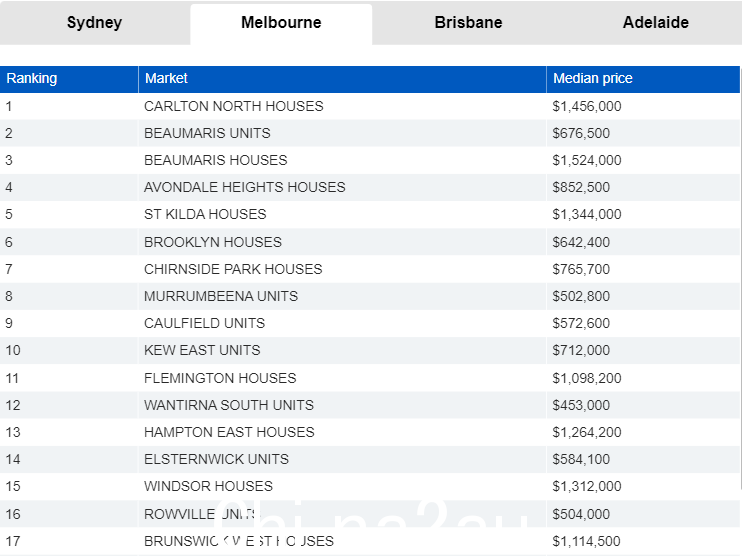Screen dimensions: 742x556
Task: Select CHIRNSIDE PARK HOUSES market cell
Action: click(x=342, y=269)
